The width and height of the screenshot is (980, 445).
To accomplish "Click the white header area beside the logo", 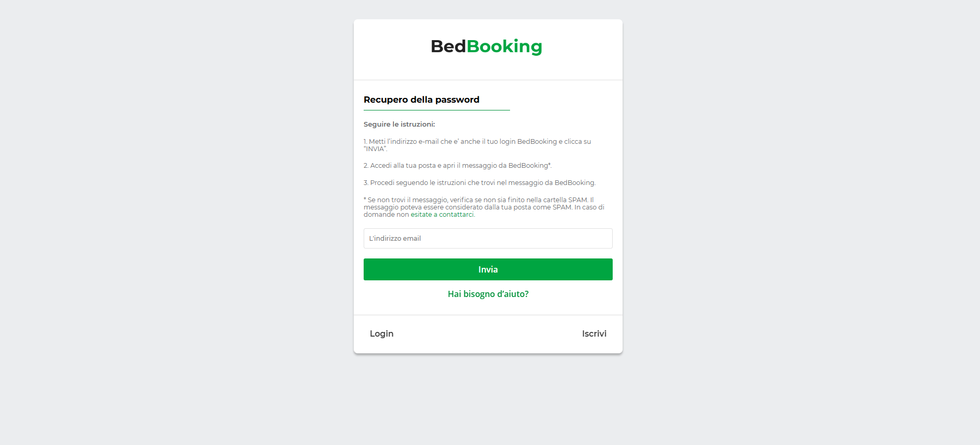I will pos(582,50).
